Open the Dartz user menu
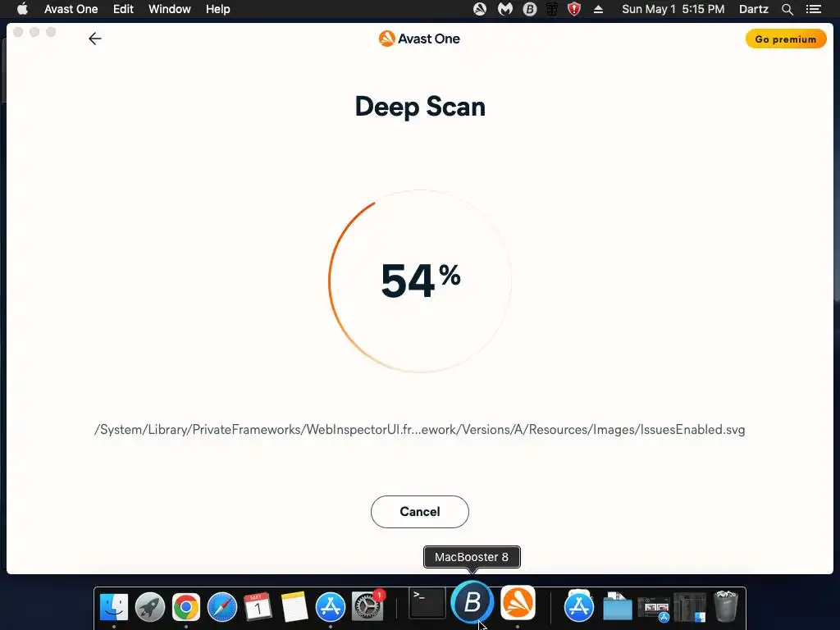 [754, 9]
